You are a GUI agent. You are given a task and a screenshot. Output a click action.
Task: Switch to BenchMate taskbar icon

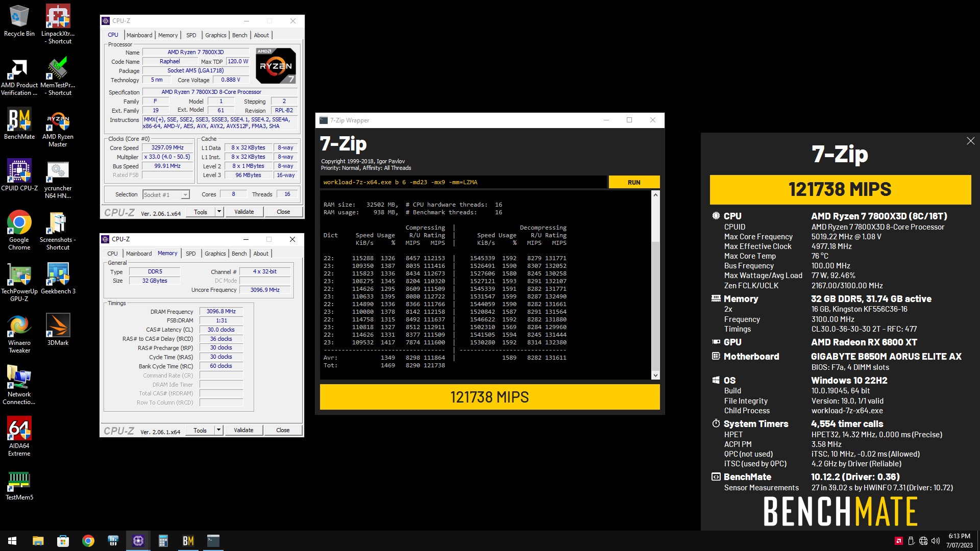[188, 541]
